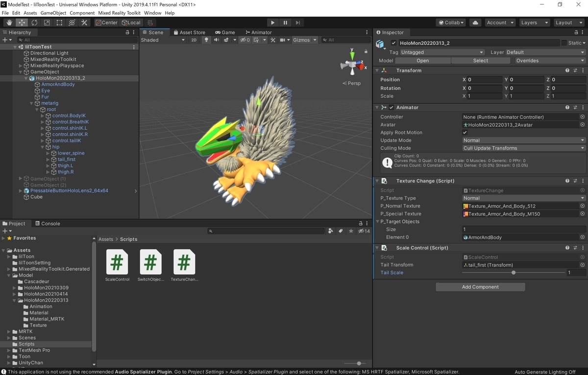Open the Update Mode dropdown

click(x=524, y=141)
